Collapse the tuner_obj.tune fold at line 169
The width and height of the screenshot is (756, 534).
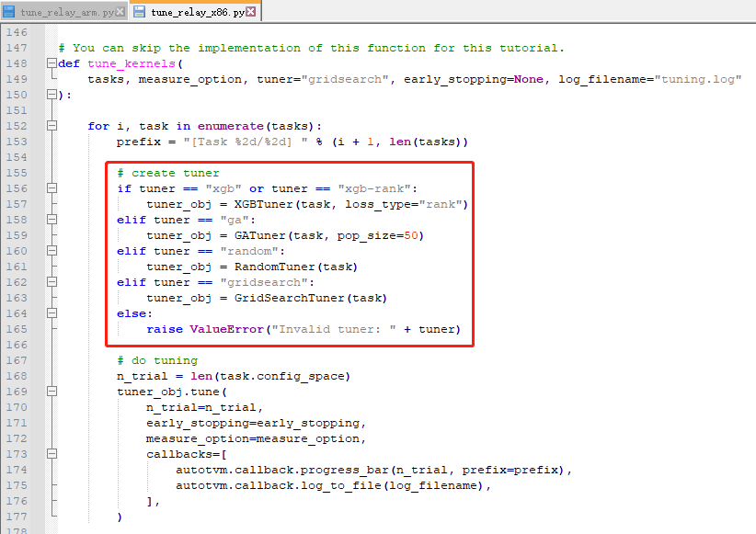[52, 392]
